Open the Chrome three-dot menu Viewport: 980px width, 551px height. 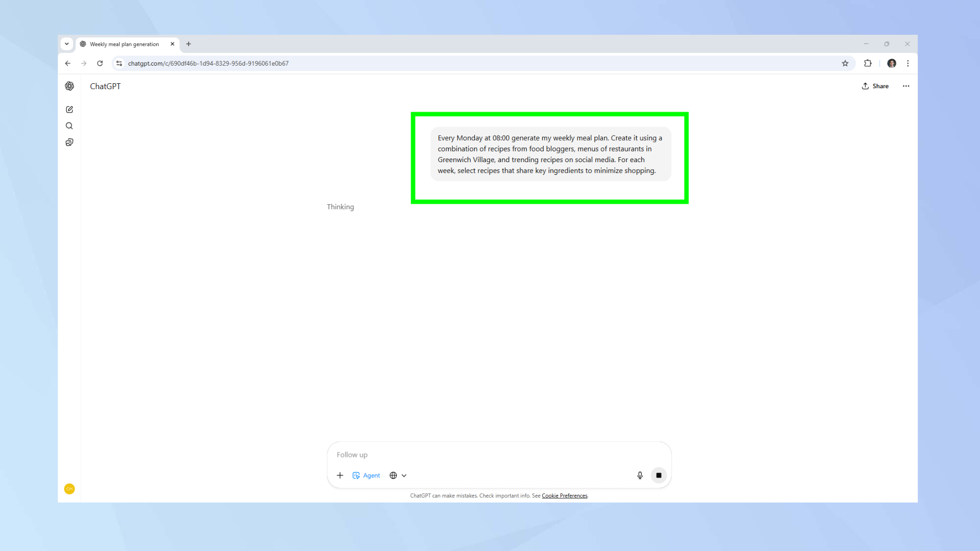[908, 63]
